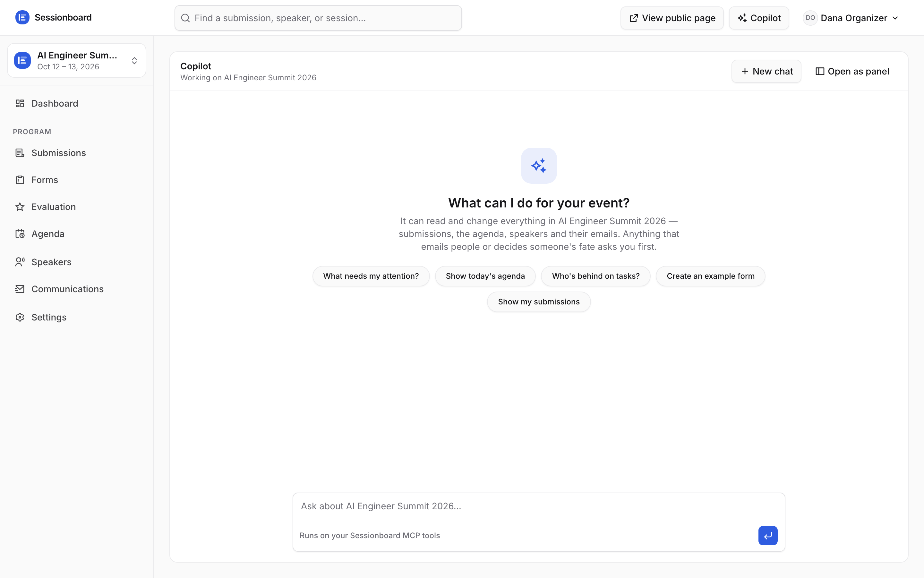This screenshot has height=578, width=924.
Task: Click the Dashboard grid icon
Action: [20, 104]
